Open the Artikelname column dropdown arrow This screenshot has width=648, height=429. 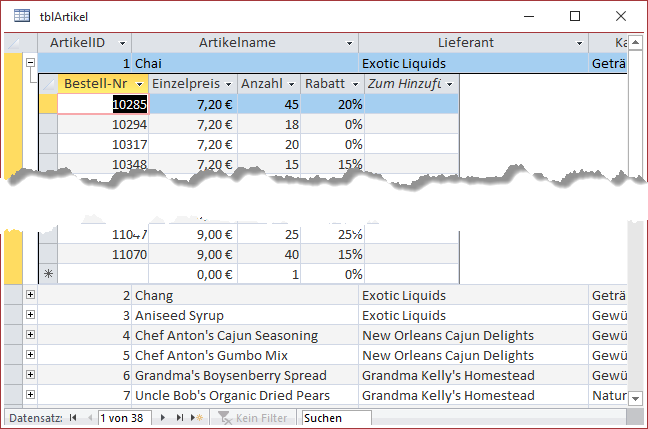350,43
